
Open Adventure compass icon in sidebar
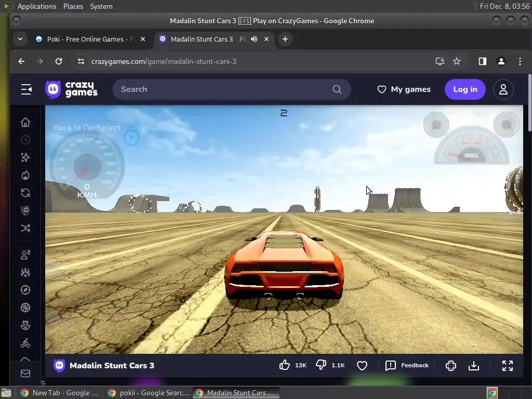(25, 290)
